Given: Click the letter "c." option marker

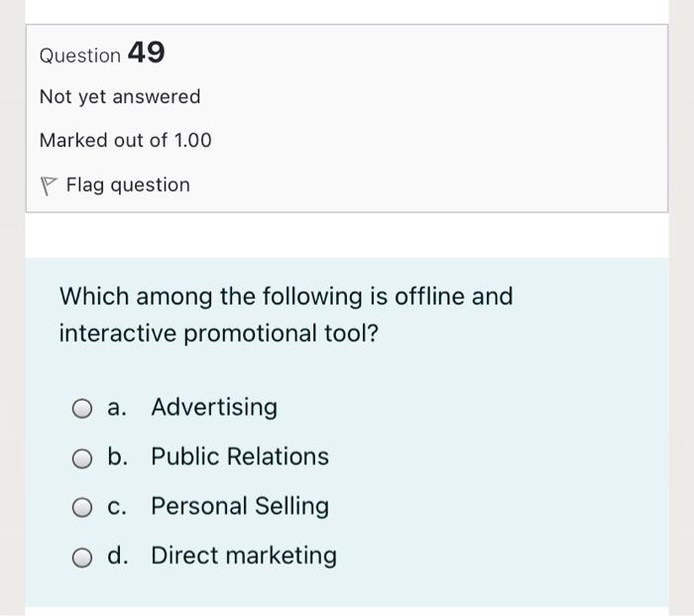Looking at the screenshot, I should tap(117, 507).
